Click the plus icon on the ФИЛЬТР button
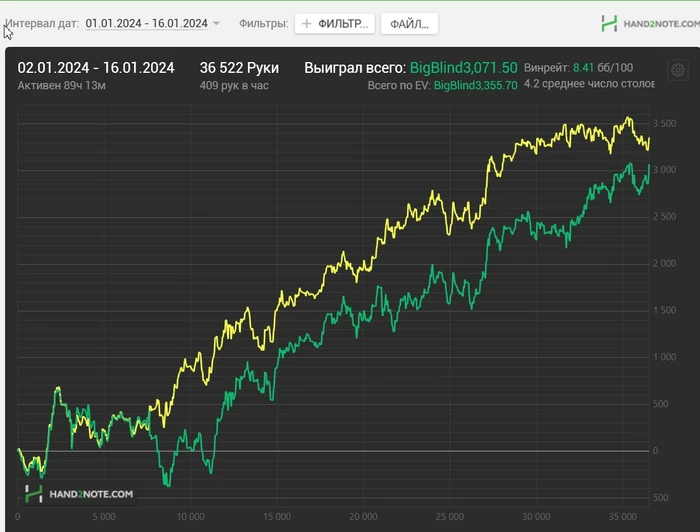Viewport: 700px width, 532px height. [x=307, y=24]
